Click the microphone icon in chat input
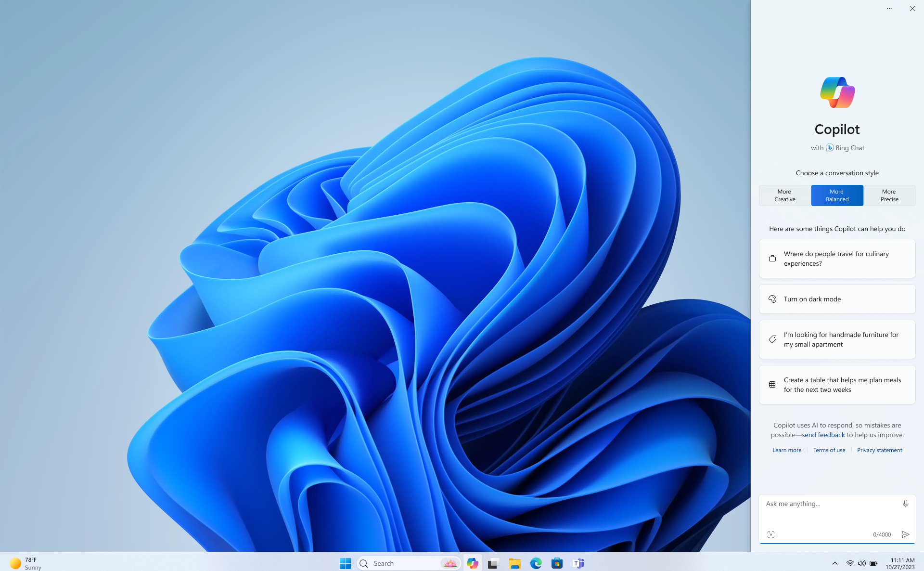924x571 pixels. click(x=906, y=503)
